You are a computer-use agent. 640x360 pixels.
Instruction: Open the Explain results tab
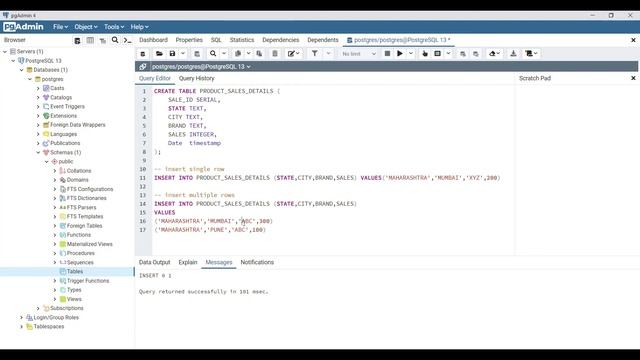pyautogui.click(x=188, y=262)
